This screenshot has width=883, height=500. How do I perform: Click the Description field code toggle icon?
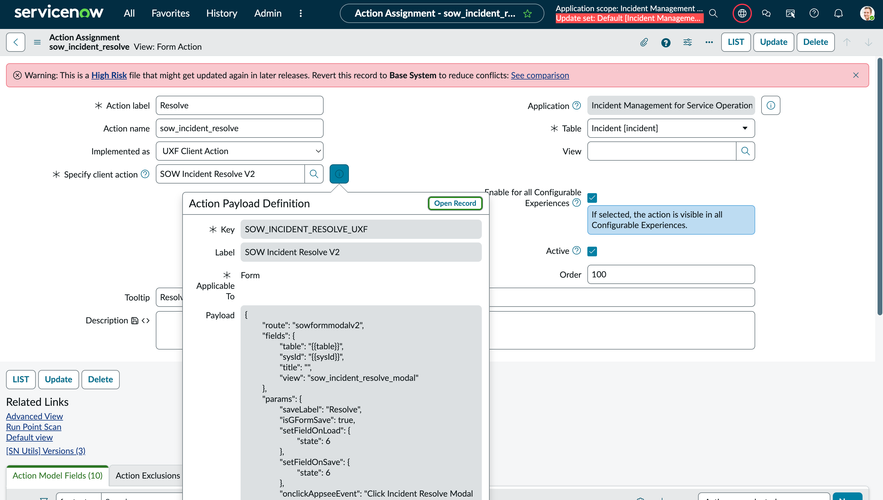click(x=145, y=320)
